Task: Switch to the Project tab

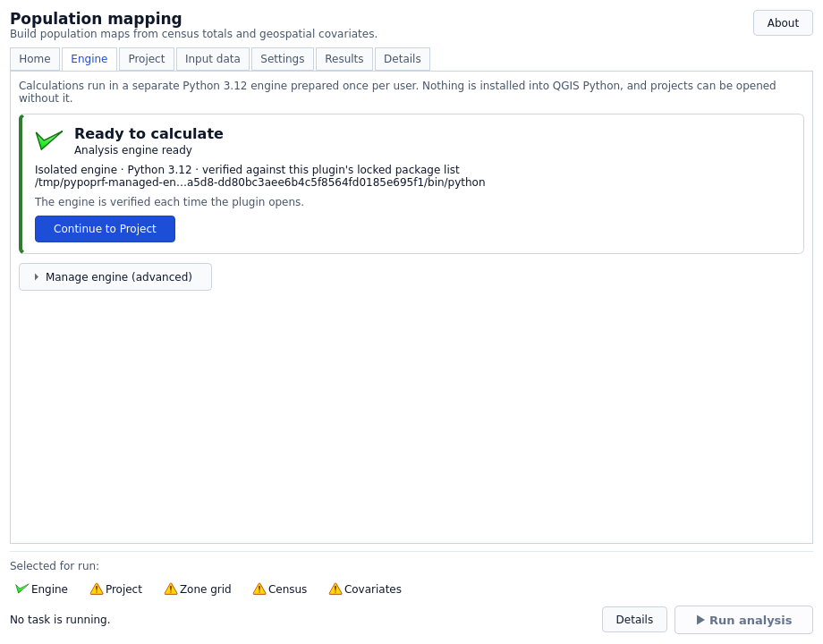Action: tap(147, 59)
